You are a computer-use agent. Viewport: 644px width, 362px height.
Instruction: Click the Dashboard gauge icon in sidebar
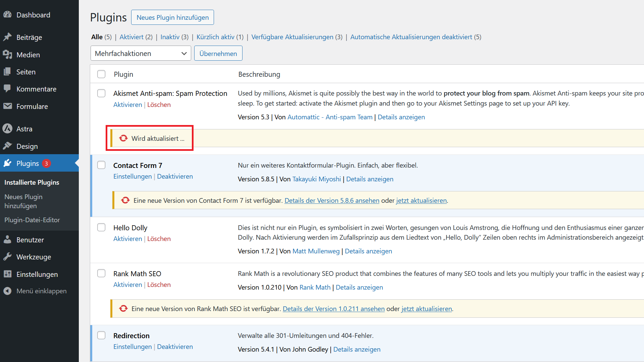[7, 15]
